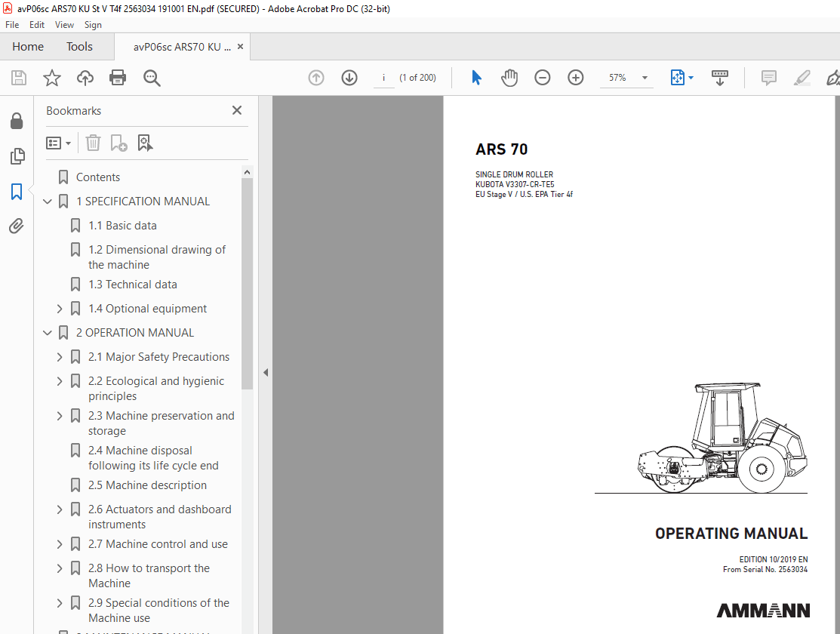Select the Hand tool for panning
The width and height of the screenshot is (840, 634).
[509, 77]
